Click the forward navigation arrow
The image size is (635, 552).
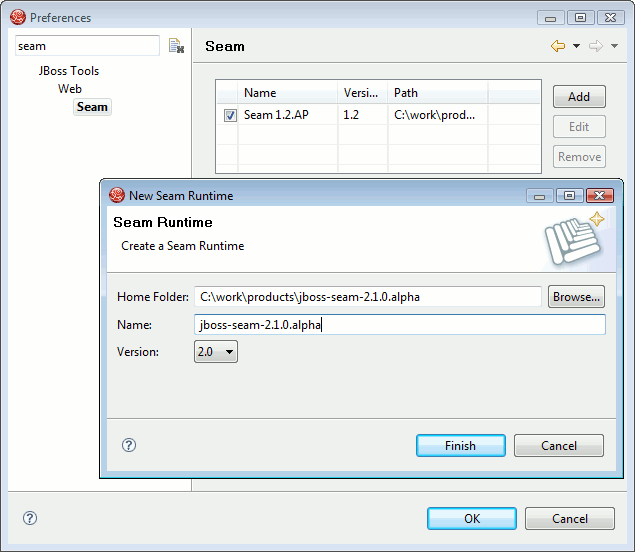pos(596,46)
